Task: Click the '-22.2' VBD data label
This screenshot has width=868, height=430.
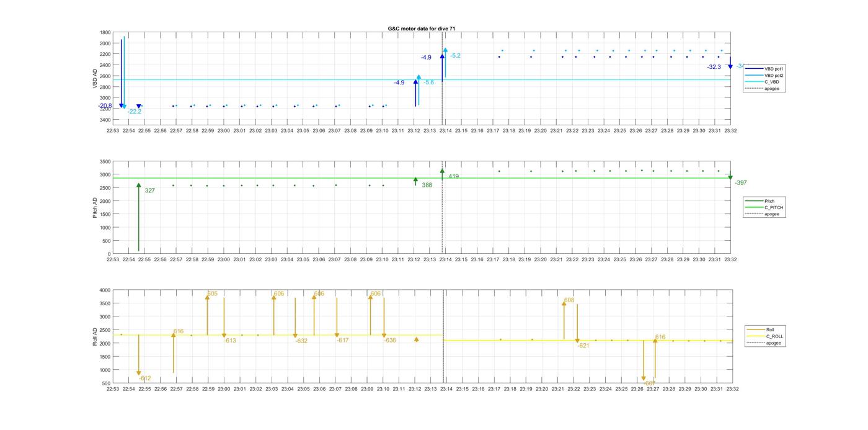Action: (x=135, y=112)
